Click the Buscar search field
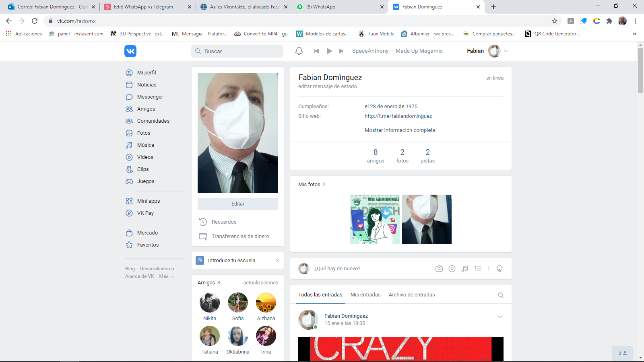The height and width of the screenshot is (362, 644). (x=237, y=51)
